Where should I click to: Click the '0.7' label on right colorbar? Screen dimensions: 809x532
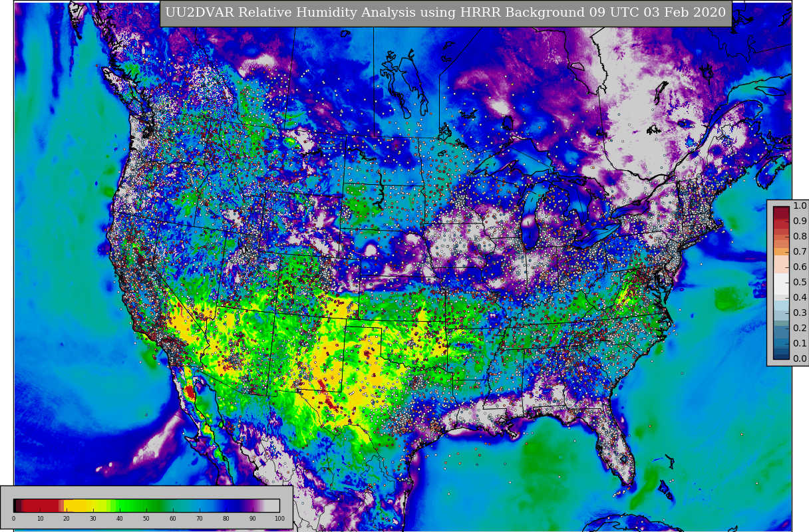pos(800,251)
